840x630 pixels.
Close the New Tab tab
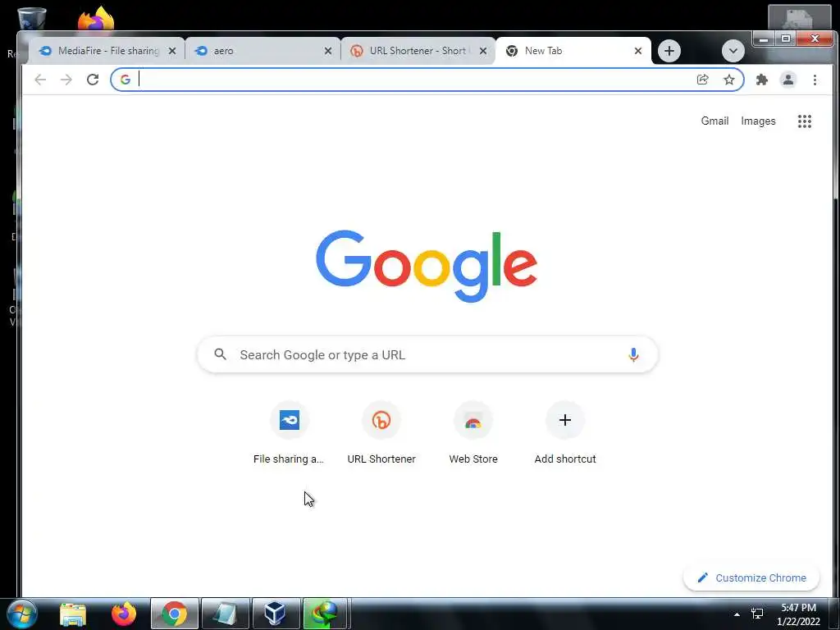[x=638, y=51]
